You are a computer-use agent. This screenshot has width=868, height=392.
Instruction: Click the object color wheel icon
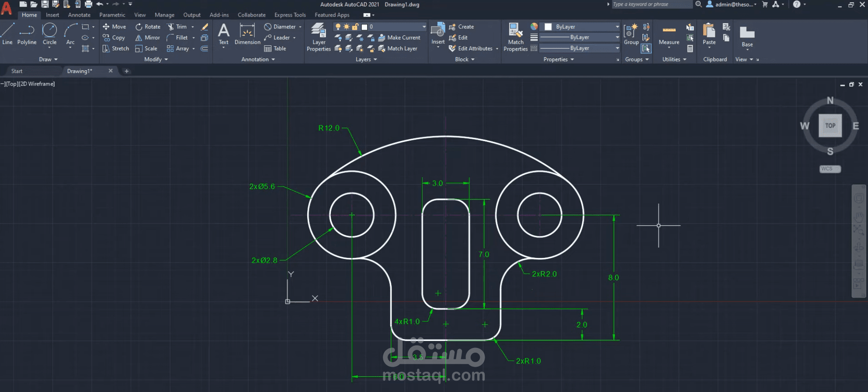click(x=534, y=27)
